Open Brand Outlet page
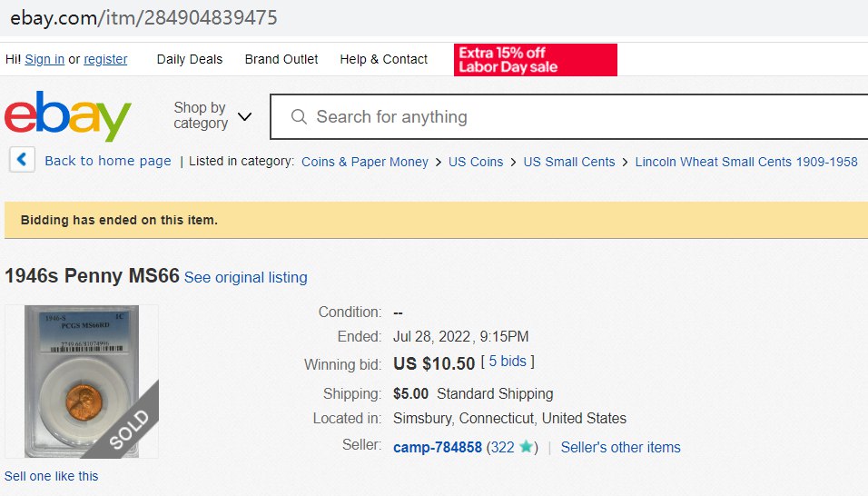This screenshot has height=496, width=868. [x=281, y=59]
